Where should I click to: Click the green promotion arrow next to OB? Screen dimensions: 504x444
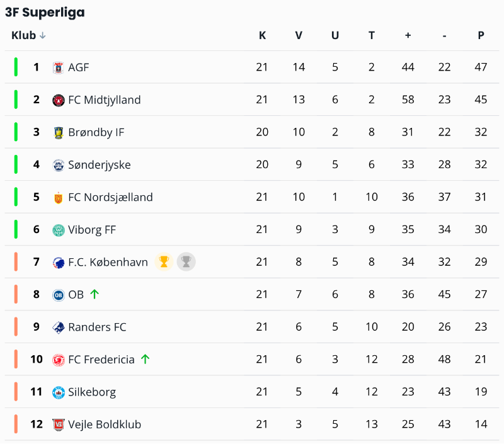click(x=94, y=294)
